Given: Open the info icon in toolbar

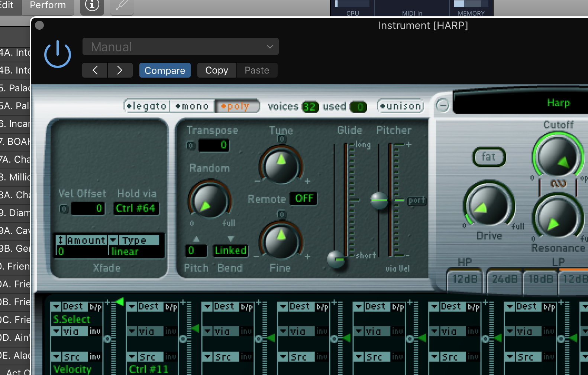Looking at the screenshot, I should [92, 6].
